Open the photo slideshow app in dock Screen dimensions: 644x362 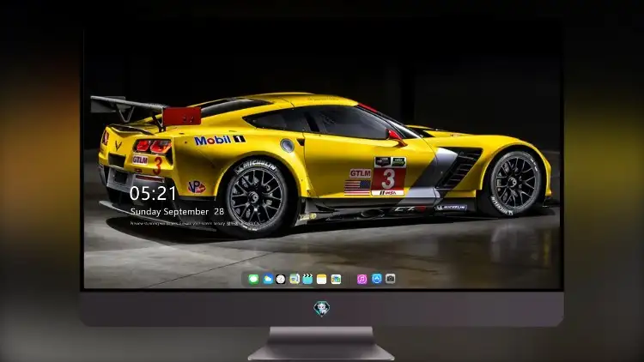(336, 279)
